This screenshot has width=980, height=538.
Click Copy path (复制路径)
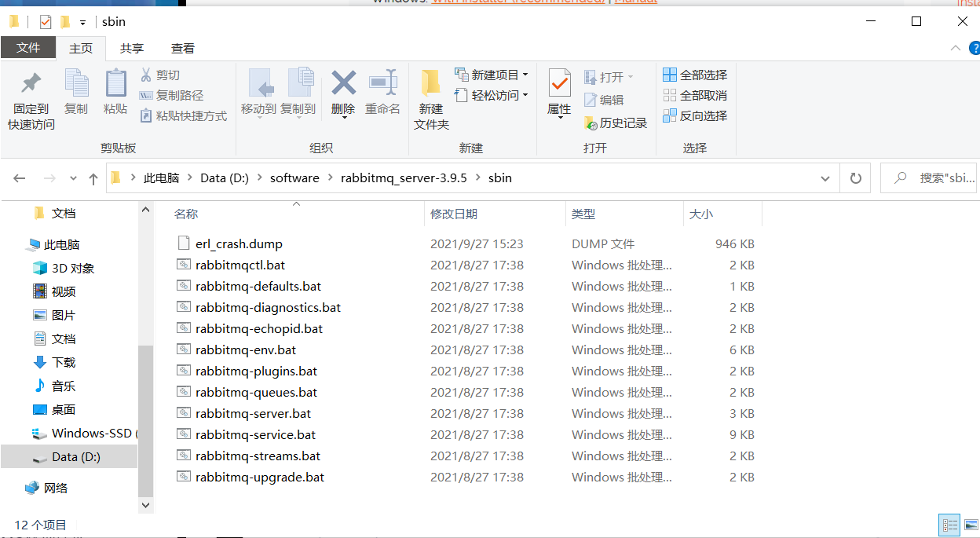(171, 95)
